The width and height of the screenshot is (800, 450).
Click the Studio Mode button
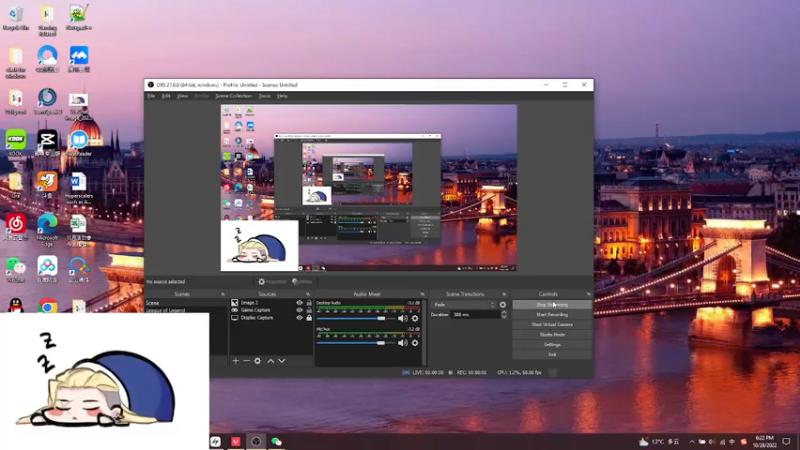tap(551, 334)
